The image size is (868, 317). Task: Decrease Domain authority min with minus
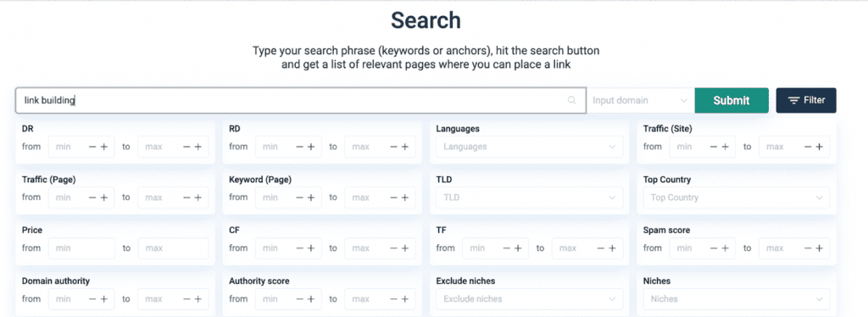click(x=92, y=299)
